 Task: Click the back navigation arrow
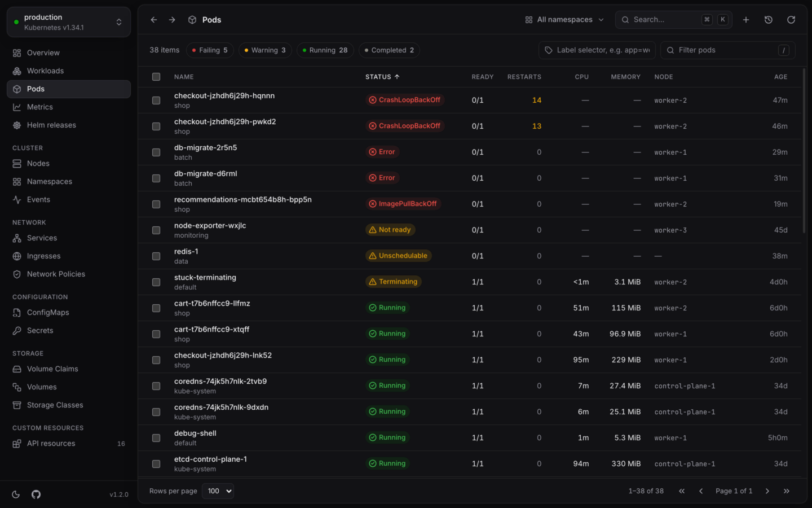coord(154,20)
